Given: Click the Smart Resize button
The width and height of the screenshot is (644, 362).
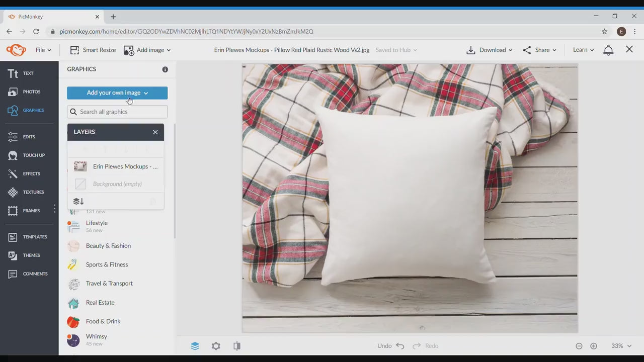Looking at the screenshot, I should [x=93, y=50].
